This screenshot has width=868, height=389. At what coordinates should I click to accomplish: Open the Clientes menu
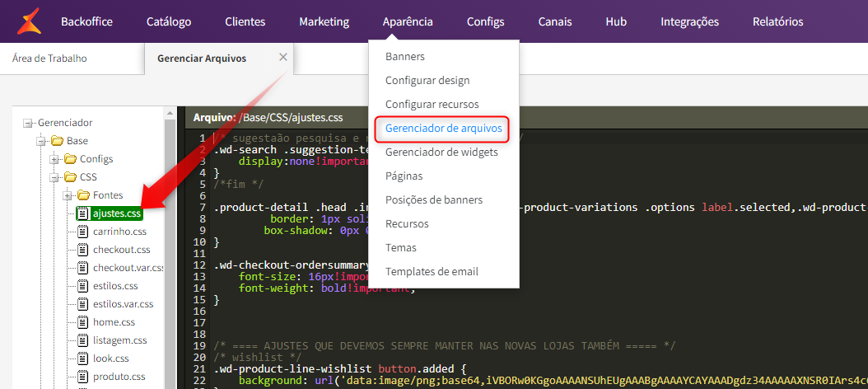pos(245,22)
